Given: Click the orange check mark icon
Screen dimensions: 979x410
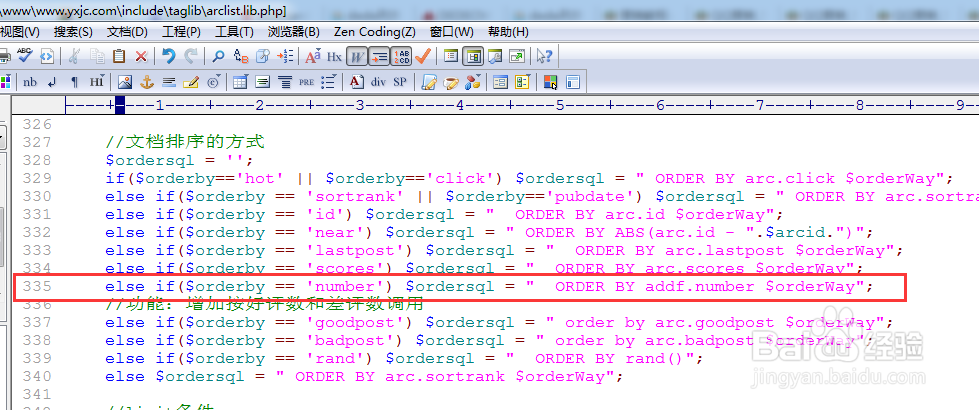Looking at the screenshot, I should point(423,56).
